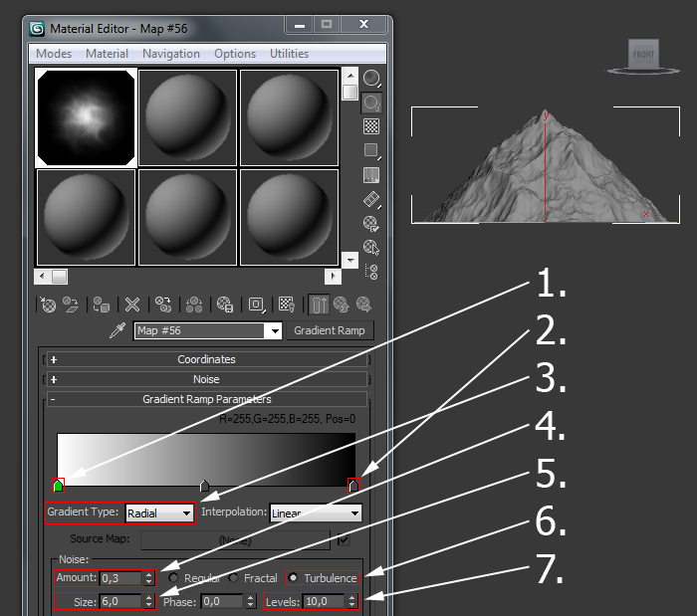Click Assign Material to Selection icon

pyautogui.click(x=102, y=306)
